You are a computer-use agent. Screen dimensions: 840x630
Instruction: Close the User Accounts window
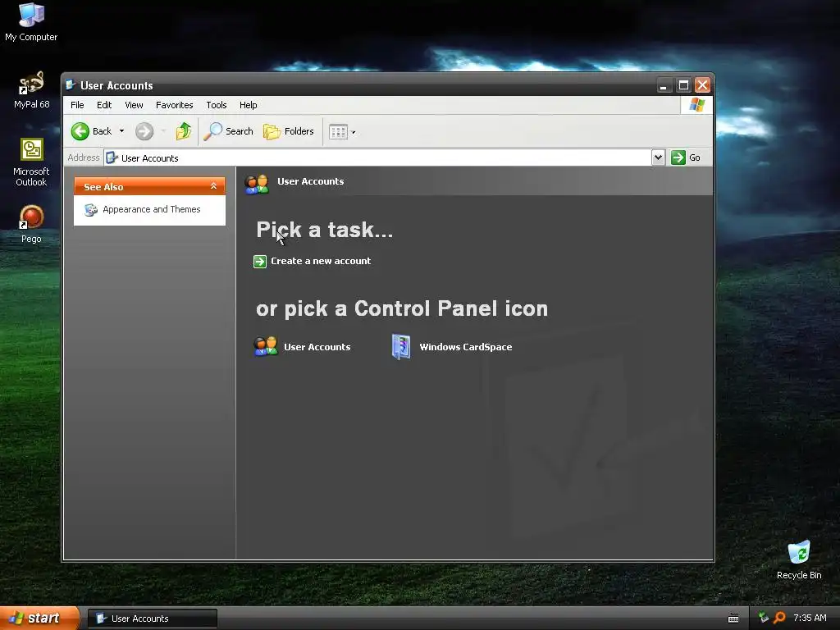[702, 85]
